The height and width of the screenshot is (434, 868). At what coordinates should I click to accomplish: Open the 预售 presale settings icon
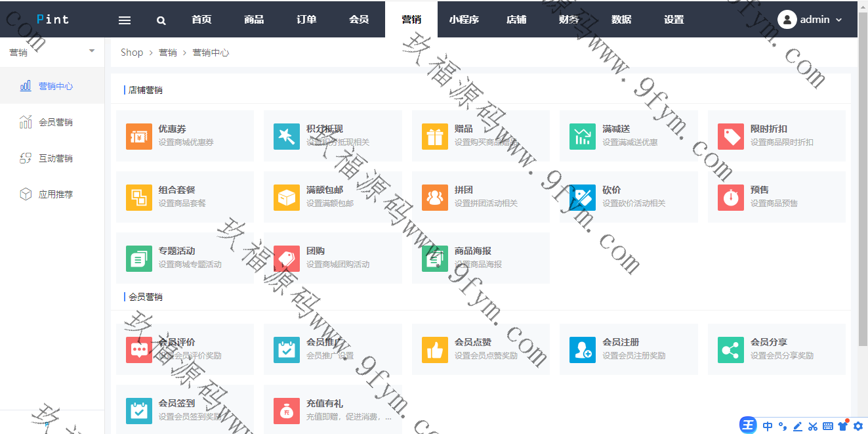731,198
